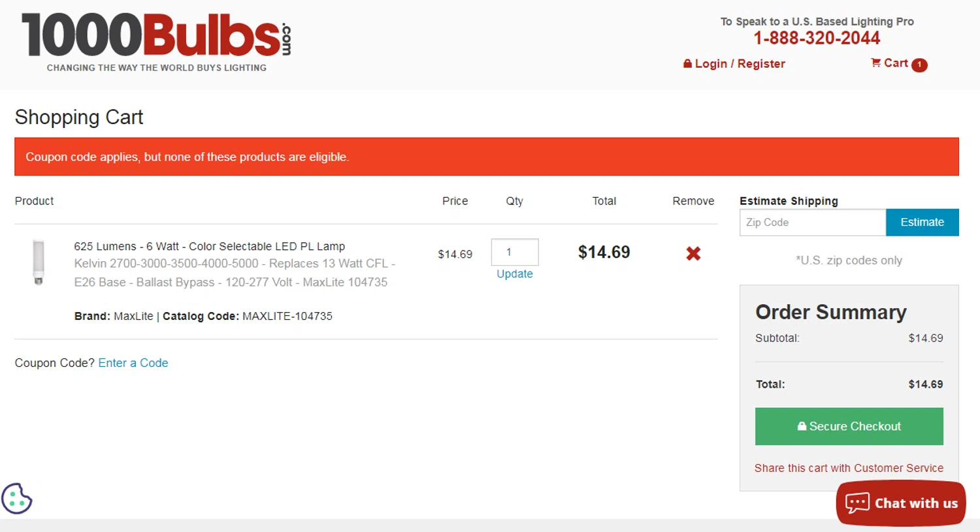
Task: Expand the Enter a Code coupon link
Action: click(133, 363)
